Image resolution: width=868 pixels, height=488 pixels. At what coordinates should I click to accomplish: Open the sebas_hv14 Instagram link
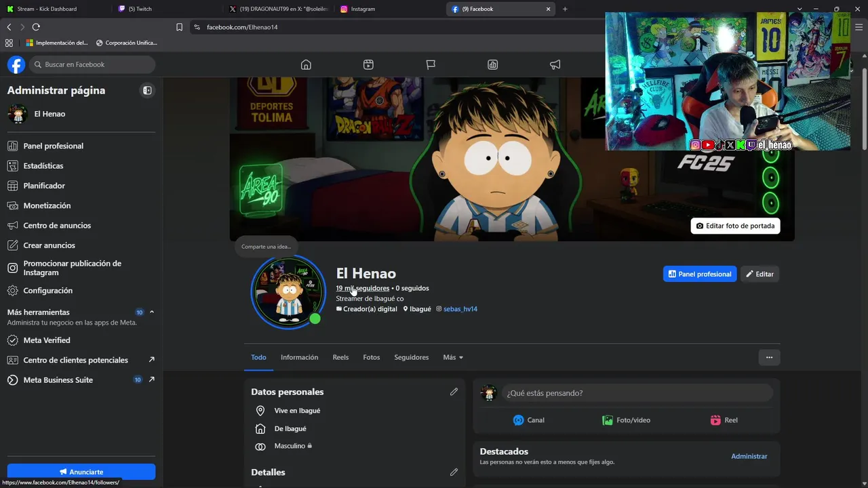(460, 309)
